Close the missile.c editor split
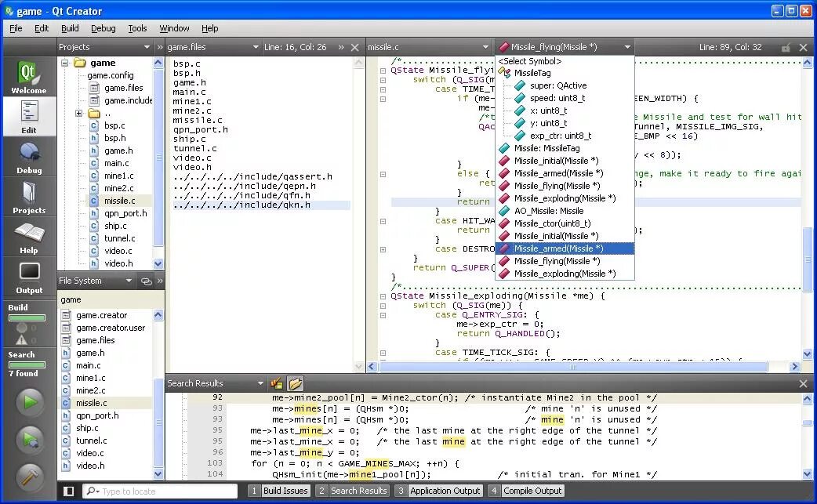 [x=803, y=47]
